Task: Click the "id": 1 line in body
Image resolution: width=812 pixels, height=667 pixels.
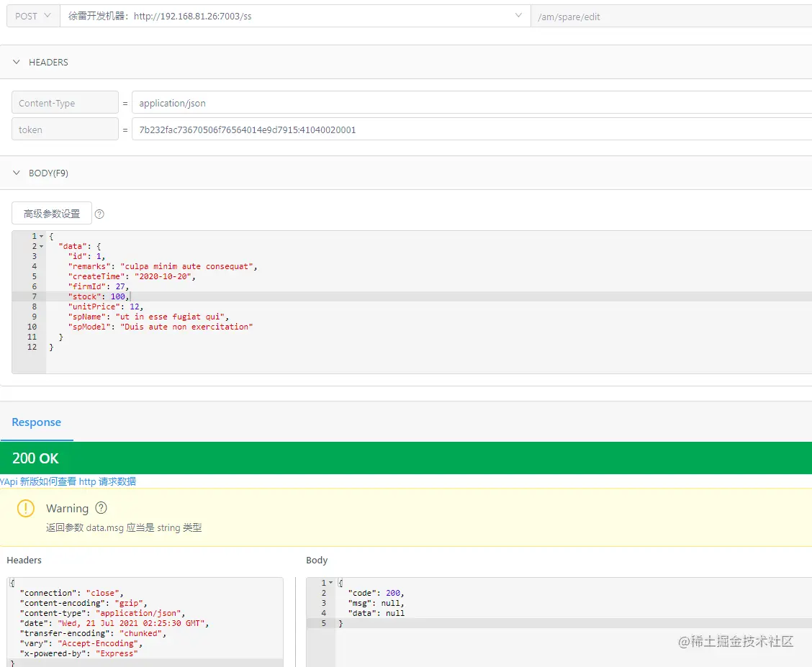Action: coord(87,256)
